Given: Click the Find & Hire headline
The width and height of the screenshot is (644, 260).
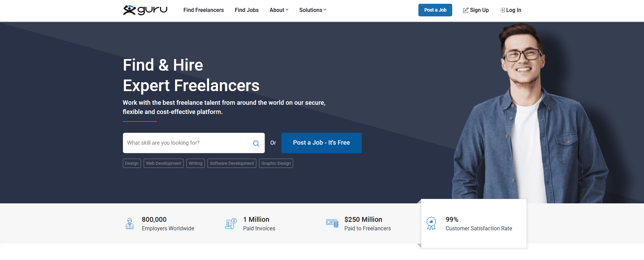Looking at the screenshot, I should coord(163,65).
